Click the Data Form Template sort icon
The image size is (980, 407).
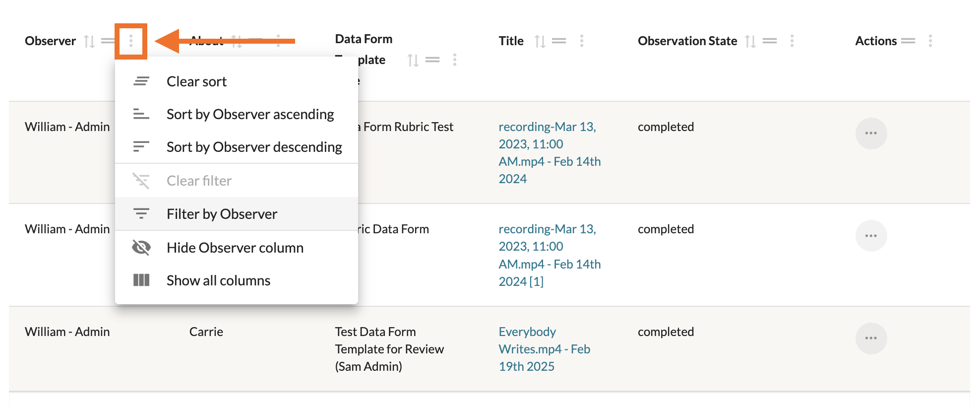coord(413,60)
